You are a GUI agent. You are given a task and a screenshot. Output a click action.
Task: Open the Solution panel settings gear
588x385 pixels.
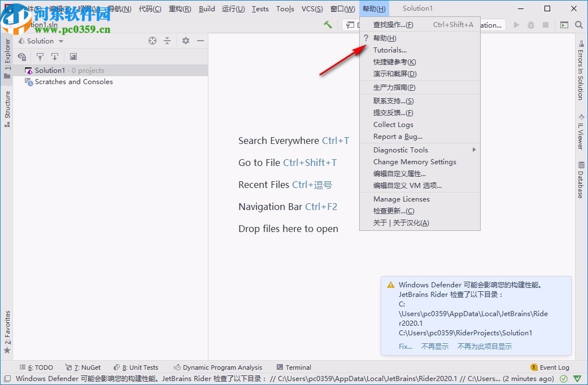[x=185, y=41]
